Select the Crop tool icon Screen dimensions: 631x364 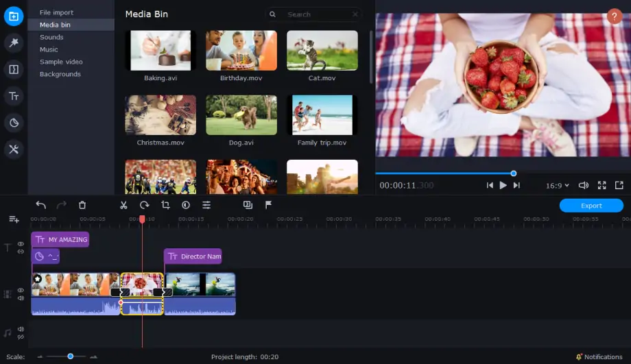pos(165,205)
